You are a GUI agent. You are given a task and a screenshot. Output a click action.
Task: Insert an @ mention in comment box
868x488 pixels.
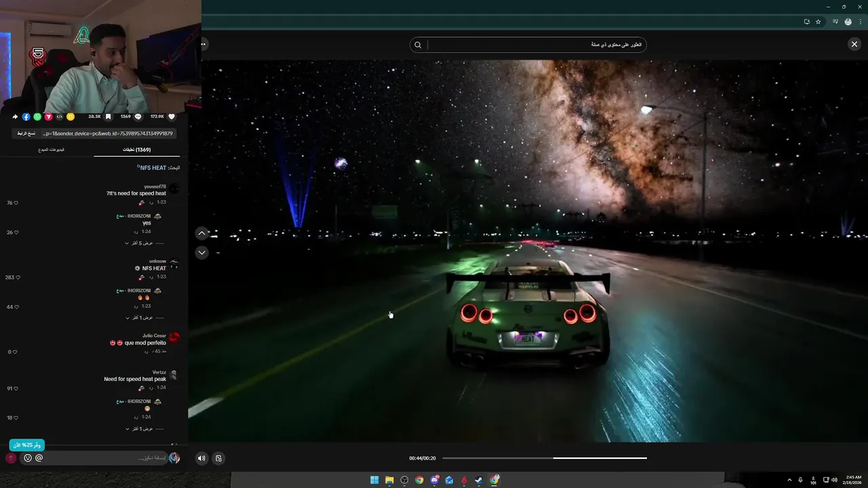[39, 458]
